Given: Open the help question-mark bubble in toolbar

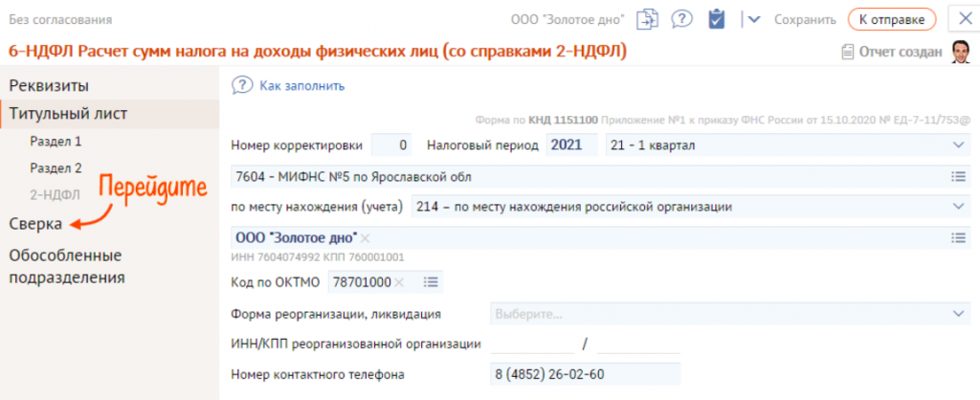Looking at the screenshot, I should (x=681, y=19).
